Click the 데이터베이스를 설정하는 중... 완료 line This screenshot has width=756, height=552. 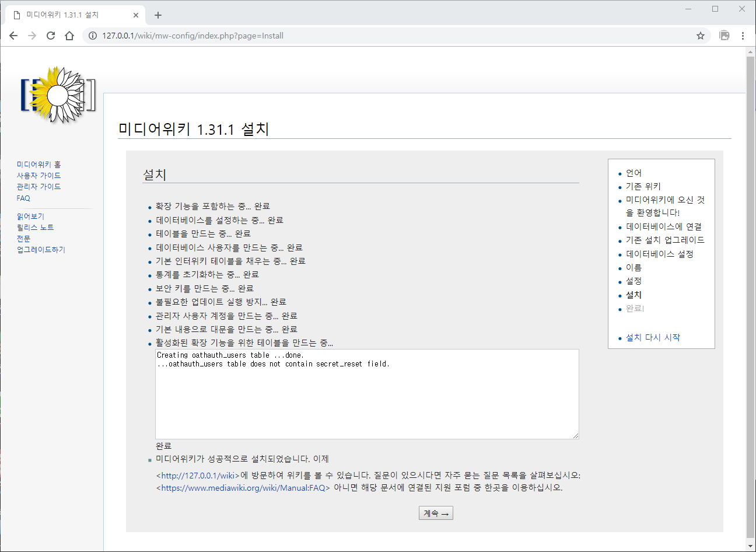(x=219, y=220)
